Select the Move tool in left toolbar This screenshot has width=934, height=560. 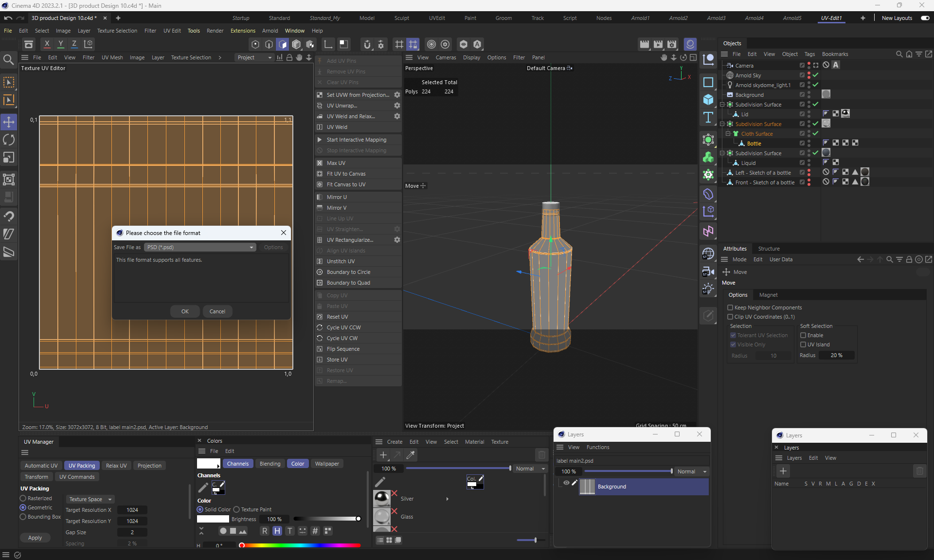point(9,122)
